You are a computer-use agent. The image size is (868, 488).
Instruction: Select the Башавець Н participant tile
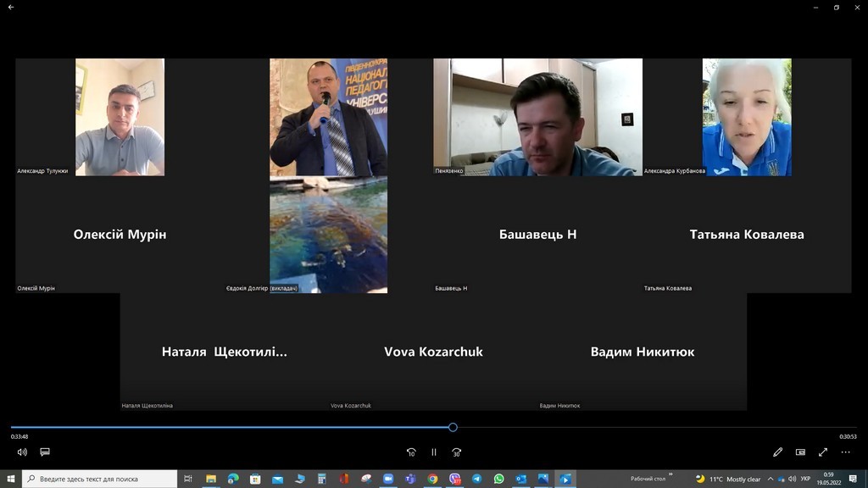coord(537,235)
